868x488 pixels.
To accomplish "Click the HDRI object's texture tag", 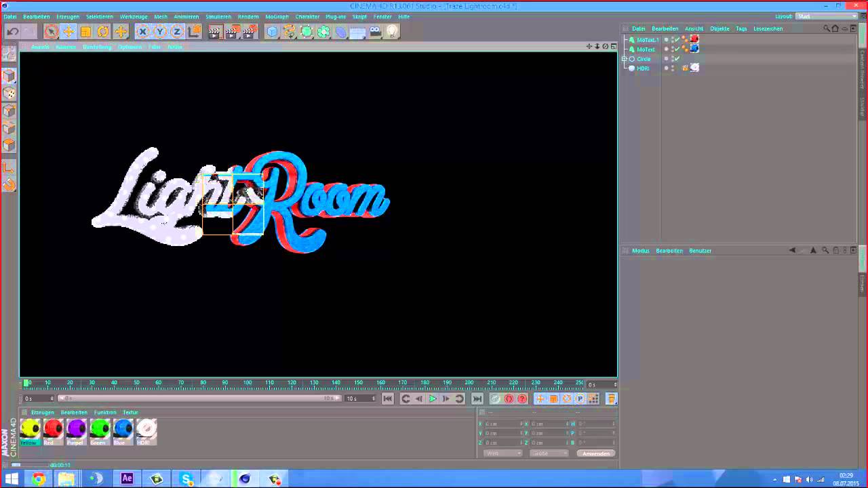I will [x=694, y=68].
